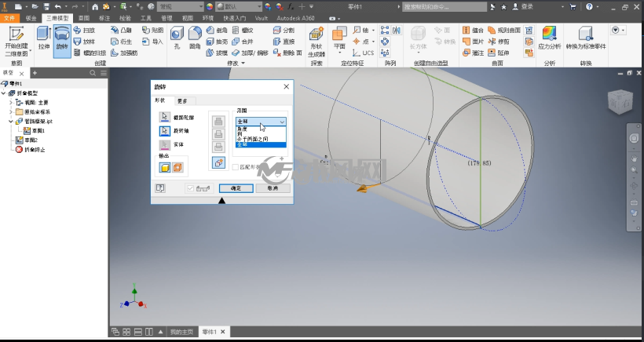The image size is (644, 342).
Task: Search the model browser with magnifier icon
Action: [x=93, y=73]
